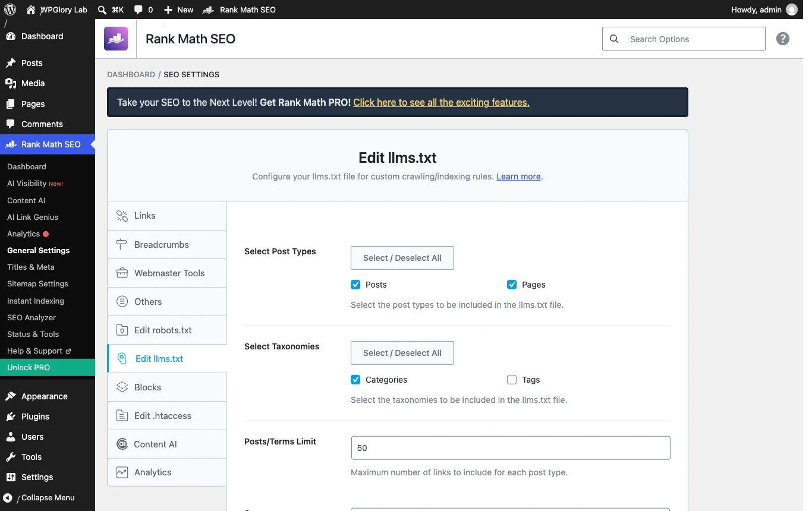Click the Unlock PRO menu item
Screen dimensions: 812x511
[48, 367]
